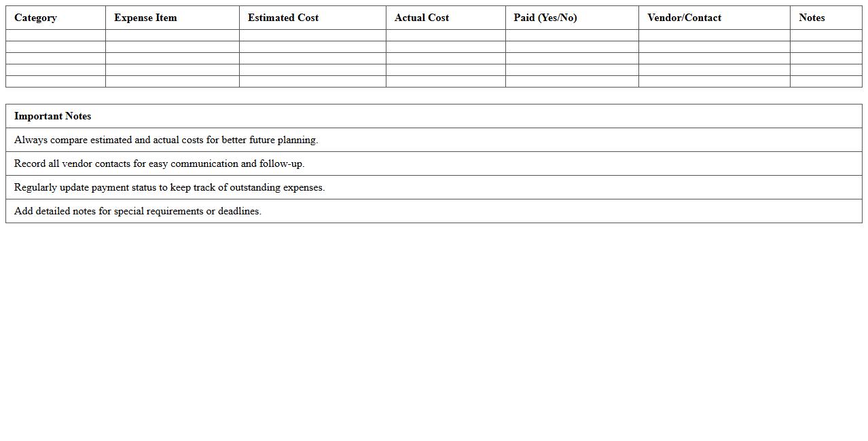Select the first empty Expense Item cell
The height and width of the screenshot is (441, 868).
171,34
